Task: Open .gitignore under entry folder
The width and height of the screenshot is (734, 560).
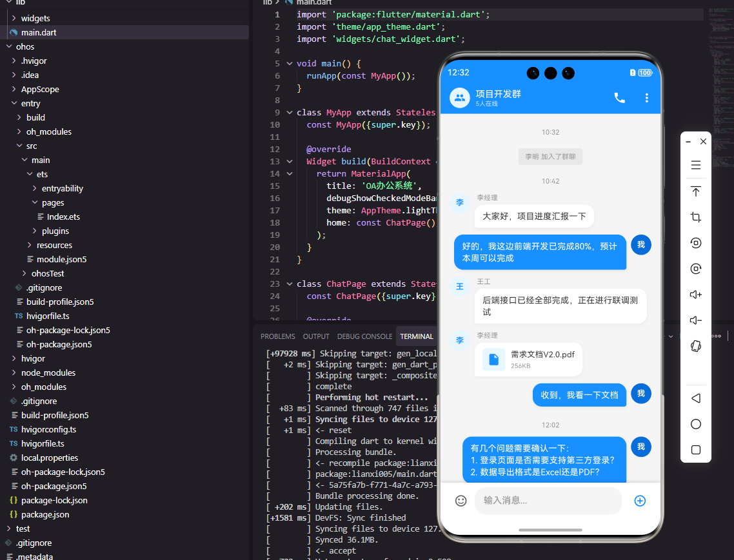Action: tap(44, 287)
